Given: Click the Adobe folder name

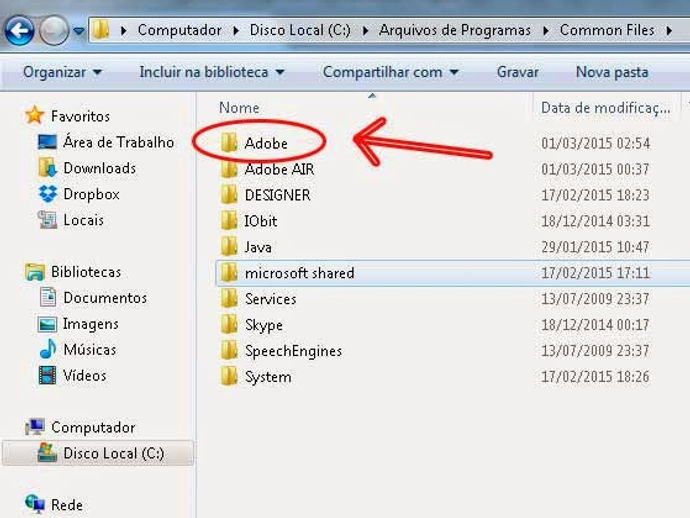Looking at the screenshot, I should click(266, 143).
